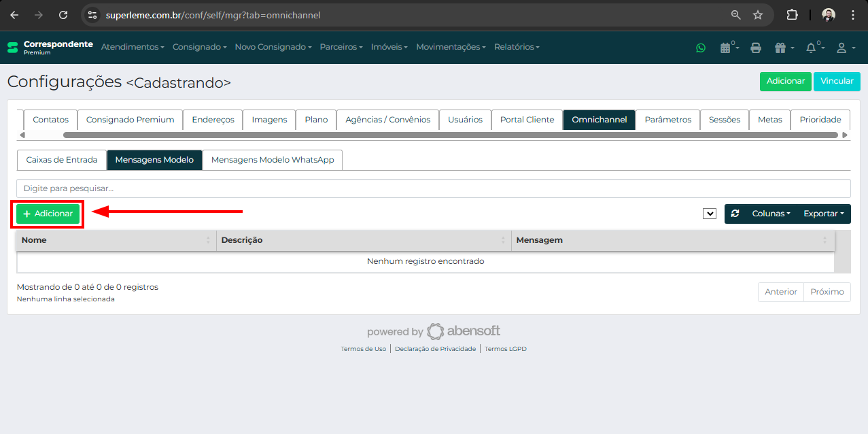Select the Mensagens Modelo WhatsApp tab
Image resolution: width=868 pixels, height=434 pixels.
(x=273, y=160)
